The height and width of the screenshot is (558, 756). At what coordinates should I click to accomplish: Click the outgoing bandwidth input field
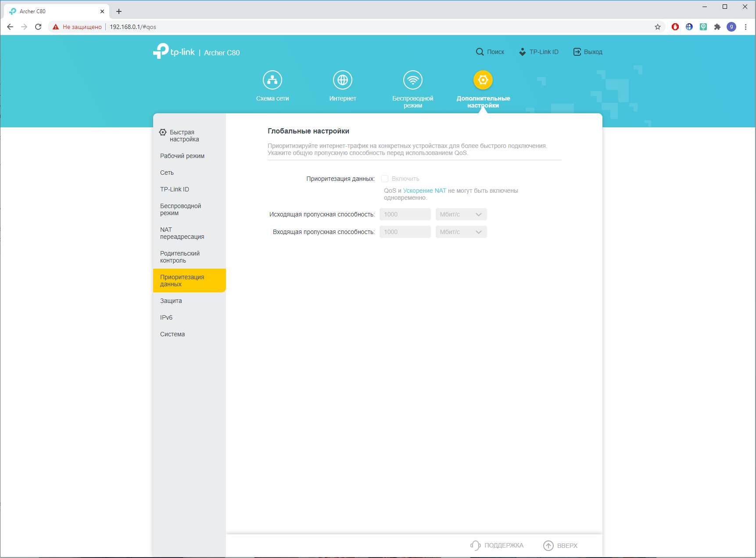405,214
